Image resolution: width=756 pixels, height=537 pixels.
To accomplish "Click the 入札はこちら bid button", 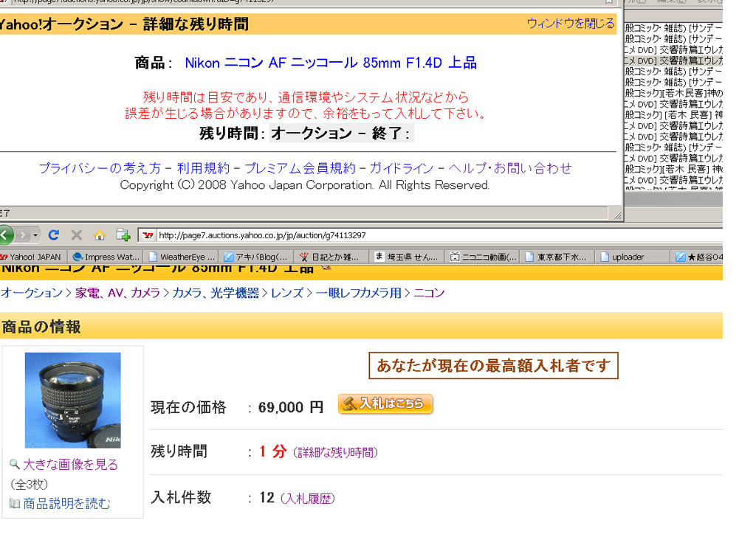I will pyautogui.click(x=385, y=403).
